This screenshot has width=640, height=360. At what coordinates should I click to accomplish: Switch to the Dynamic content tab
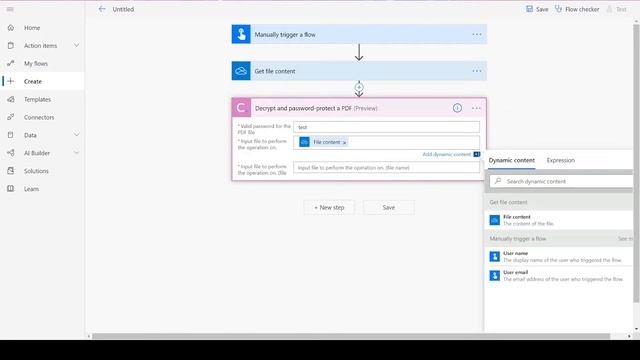click(511, 160)
